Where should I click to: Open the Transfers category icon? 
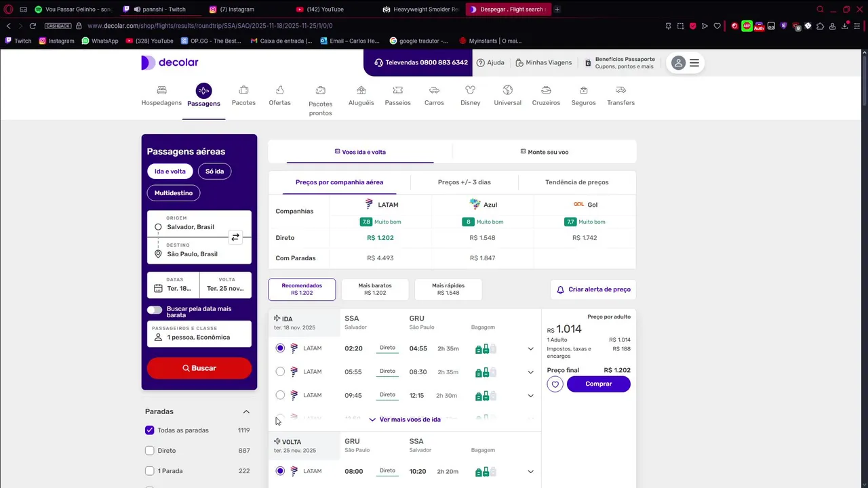(x=620, y=90)
